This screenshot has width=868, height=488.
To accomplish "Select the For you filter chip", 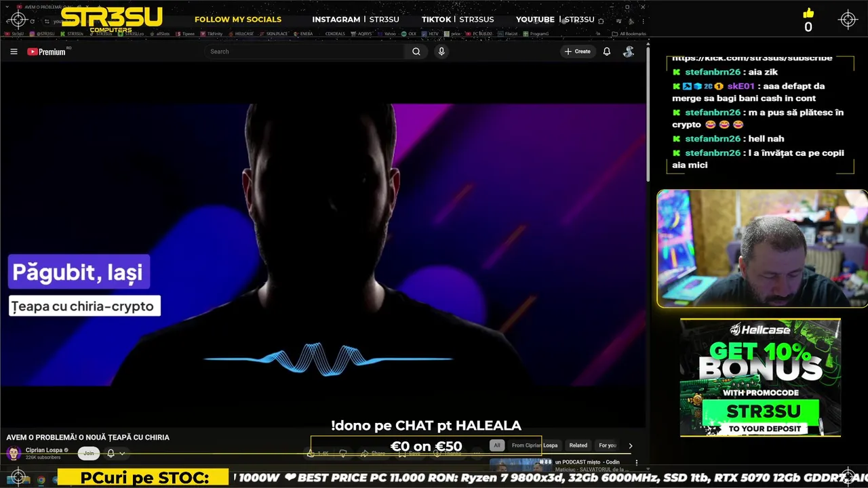I will [608, 445].
